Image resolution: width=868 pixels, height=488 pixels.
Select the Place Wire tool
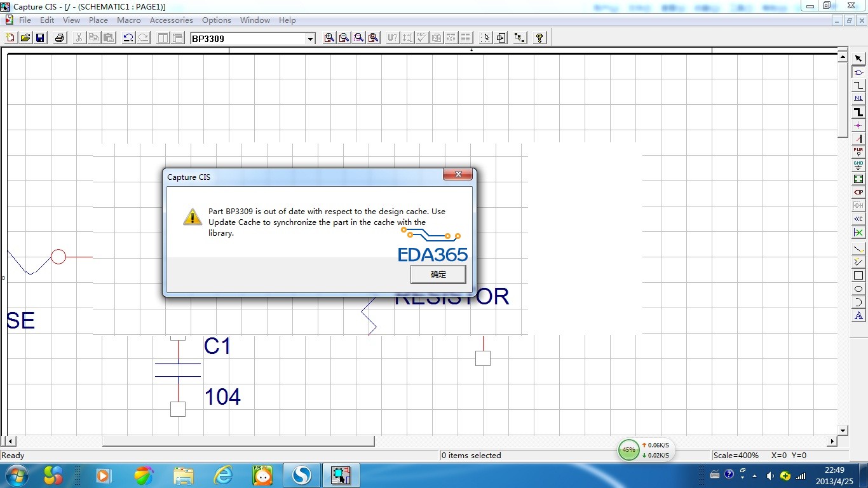858,86
